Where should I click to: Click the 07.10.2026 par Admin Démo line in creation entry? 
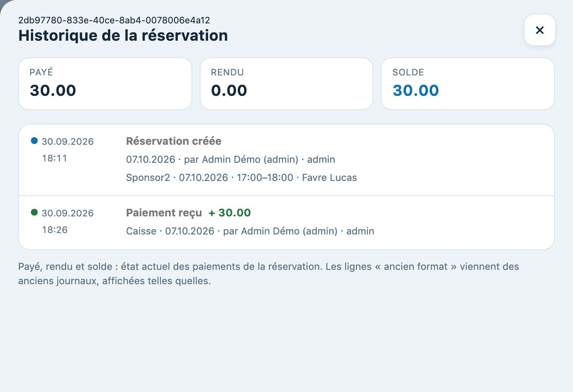click(x=230, y=159)
